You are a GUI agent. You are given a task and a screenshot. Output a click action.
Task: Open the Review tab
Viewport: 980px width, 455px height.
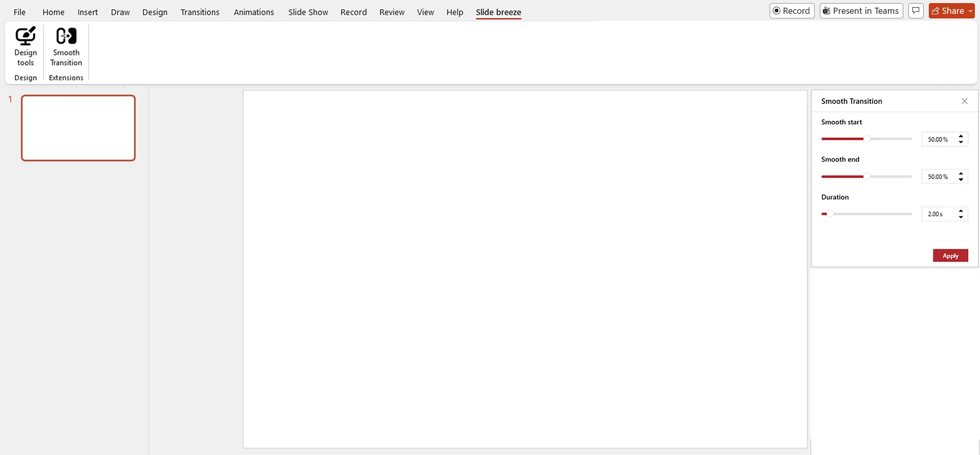pos(392,12)
